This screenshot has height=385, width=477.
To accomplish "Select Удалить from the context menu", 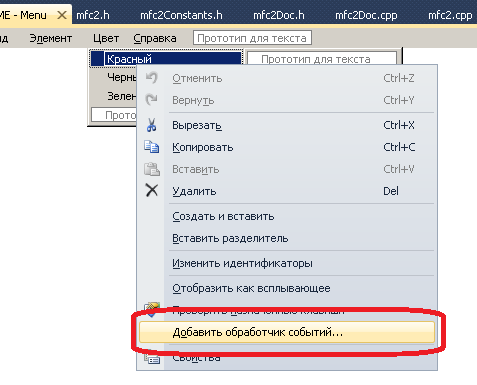I will click(287, 191).
